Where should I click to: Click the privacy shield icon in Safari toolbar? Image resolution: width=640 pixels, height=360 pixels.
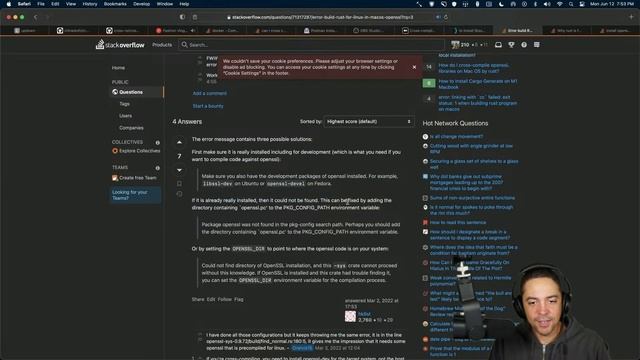point(182,17)
